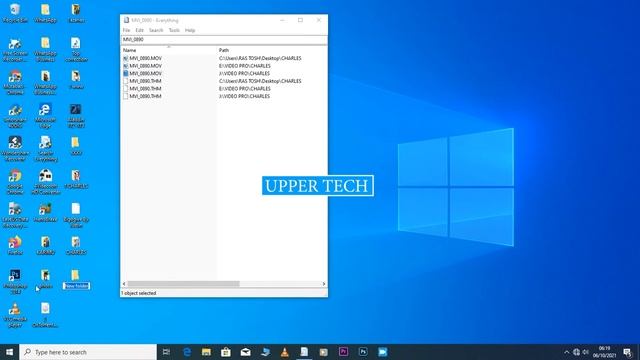
Task: Launch Microsoft Edge from the taskbar
Action: click(x=187, y=352)
